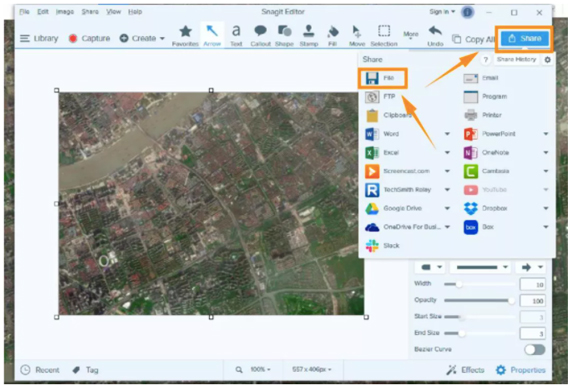Open the Image menu
Viewport: 570px width, 388px height.
pos(65,12)
